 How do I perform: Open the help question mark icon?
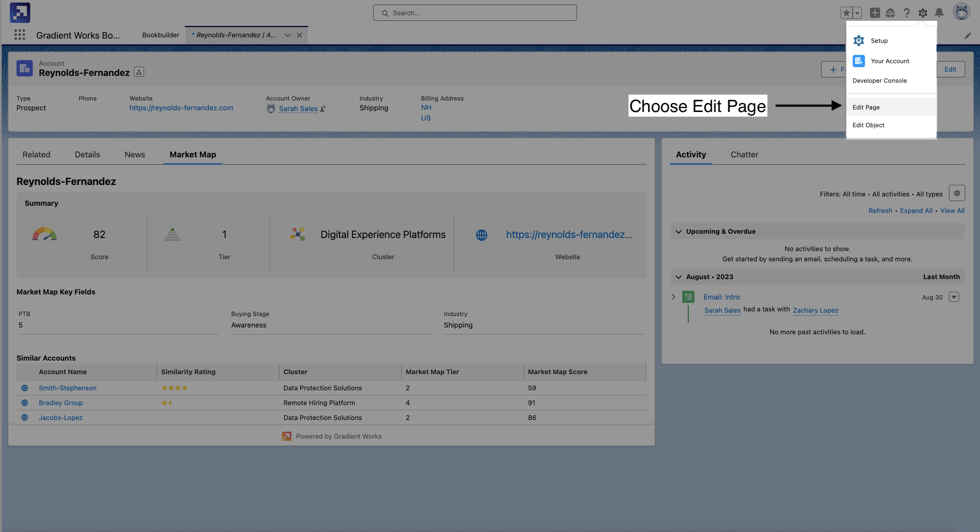point(907,13)
